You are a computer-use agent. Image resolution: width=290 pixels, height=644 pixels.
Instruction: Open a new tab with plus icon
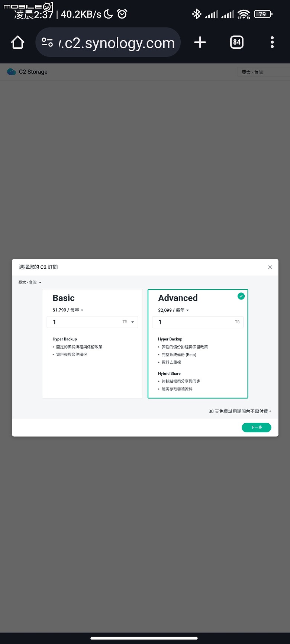pyautogui.click(x=200, y=42)
